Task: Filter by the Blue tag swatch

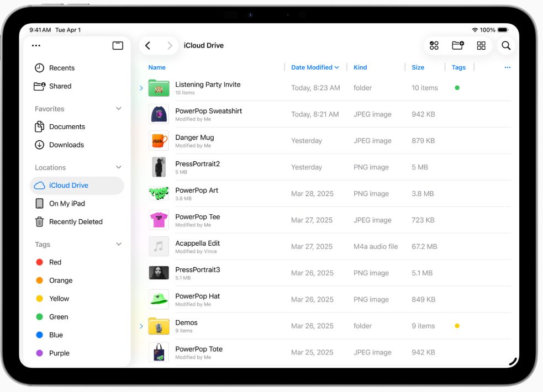Action: [39, 335]
